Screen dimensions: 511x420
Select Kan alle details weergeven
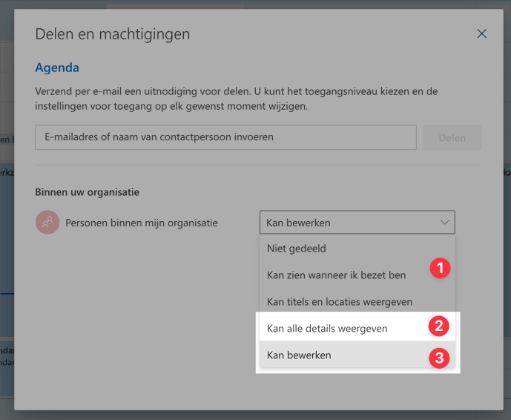327,328
